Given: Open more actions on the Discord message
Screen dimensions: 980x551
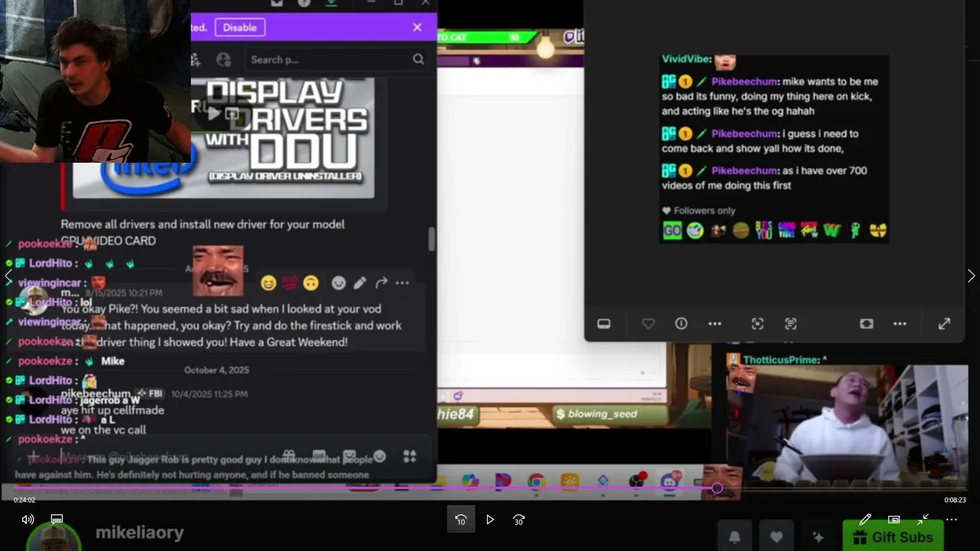Looking at the screenshot, I should [402, 283].
